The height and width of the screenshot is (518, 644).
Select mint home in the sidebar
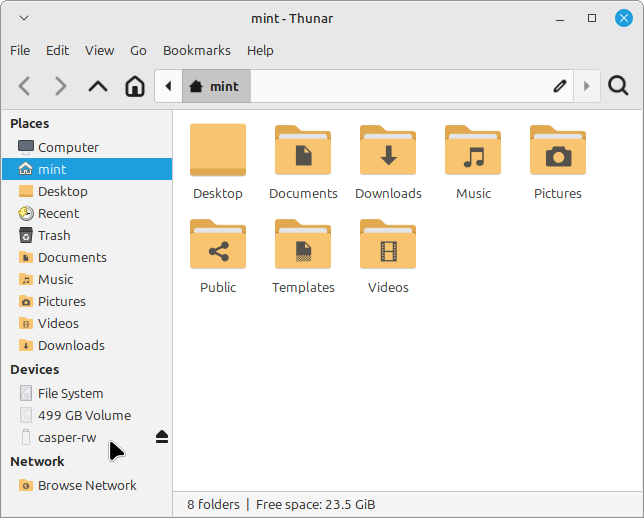pos(87,169)
